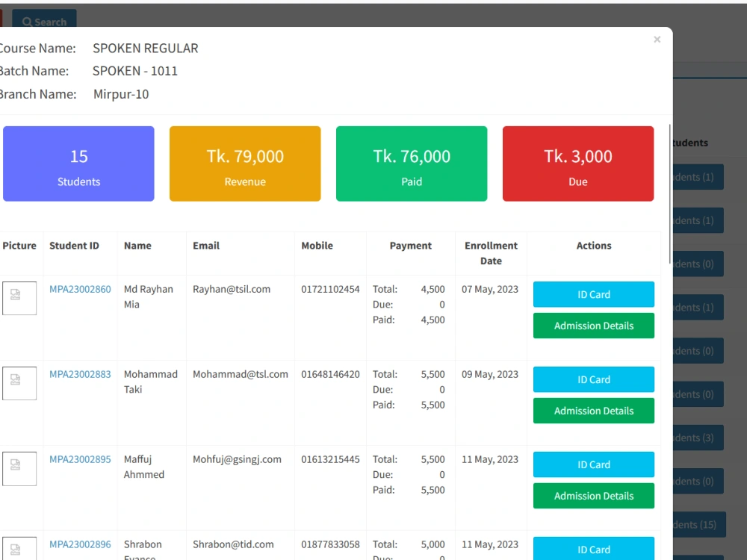Click the background Students (3) button
Image resolution: width=747 pixels, height=560 pixels.
pos(698,438)
